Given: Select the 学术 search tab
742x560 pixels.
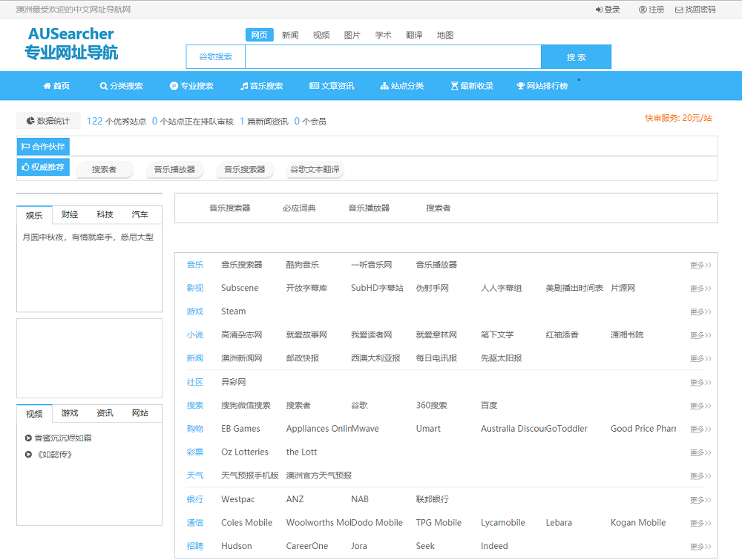Looking at the screenshot, I should [384, 35].
